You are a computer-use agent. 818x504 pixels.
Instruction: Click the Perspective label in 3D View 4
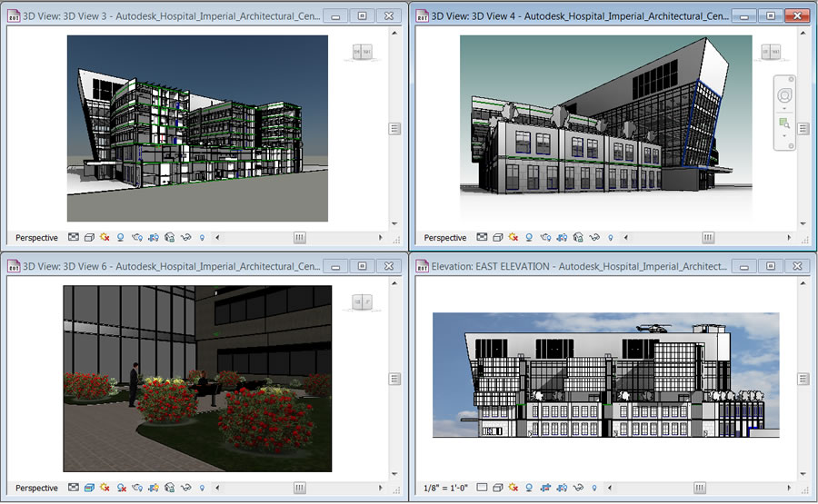[445, 238]
